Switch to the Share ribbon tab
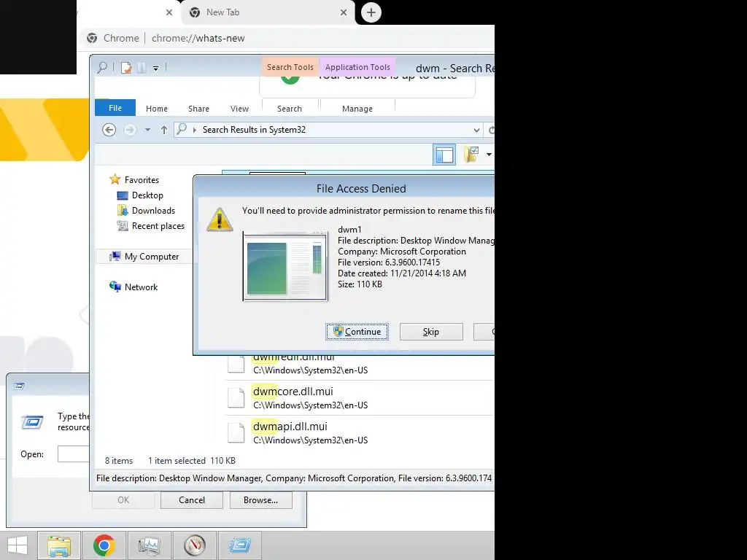 tap(198, 109)
